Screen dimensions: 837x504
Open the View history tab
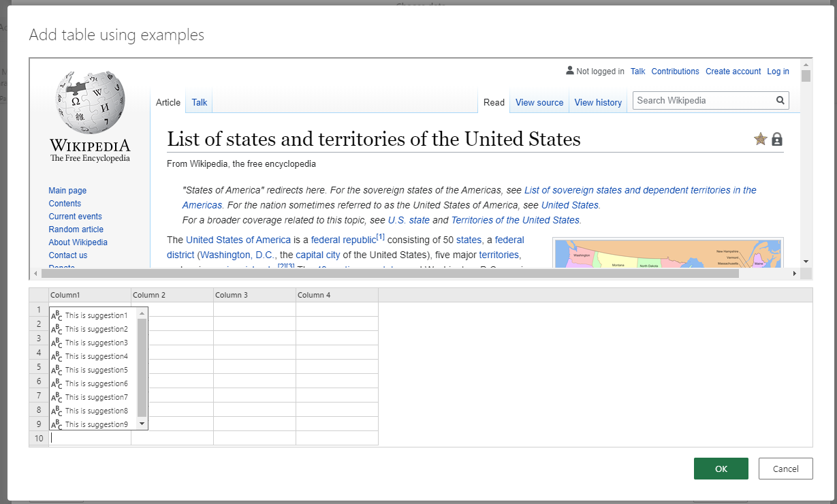click(597, 102)
